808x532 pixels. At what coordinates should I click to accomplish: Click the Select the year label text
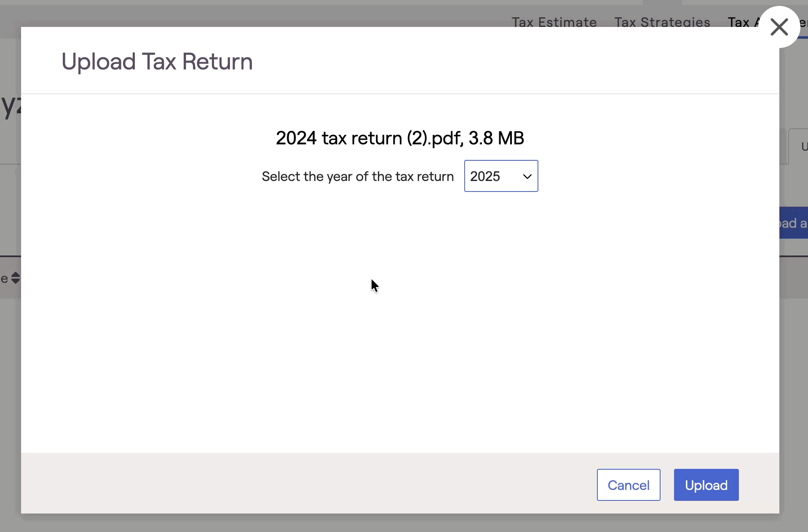tap(357, 176)
